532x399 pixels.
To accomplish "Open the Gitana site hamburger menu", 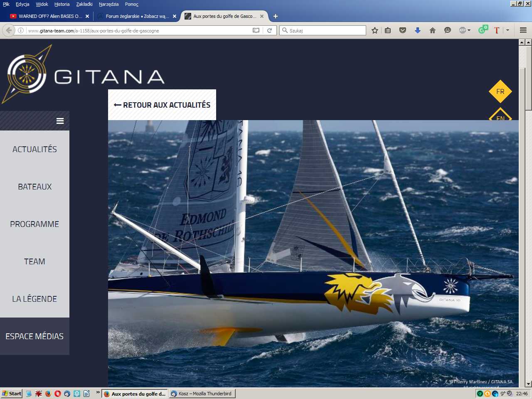I will (60, 121).
